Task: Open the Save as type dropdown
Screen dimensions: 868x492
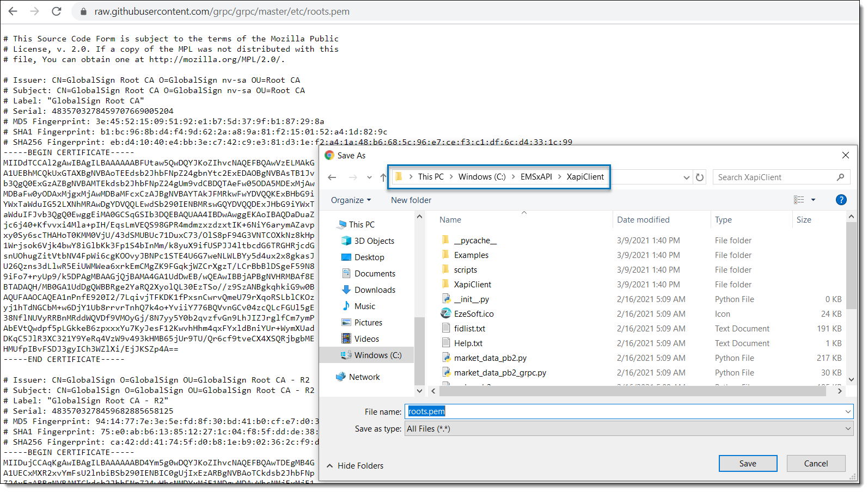Action: (x=629, y=429)
